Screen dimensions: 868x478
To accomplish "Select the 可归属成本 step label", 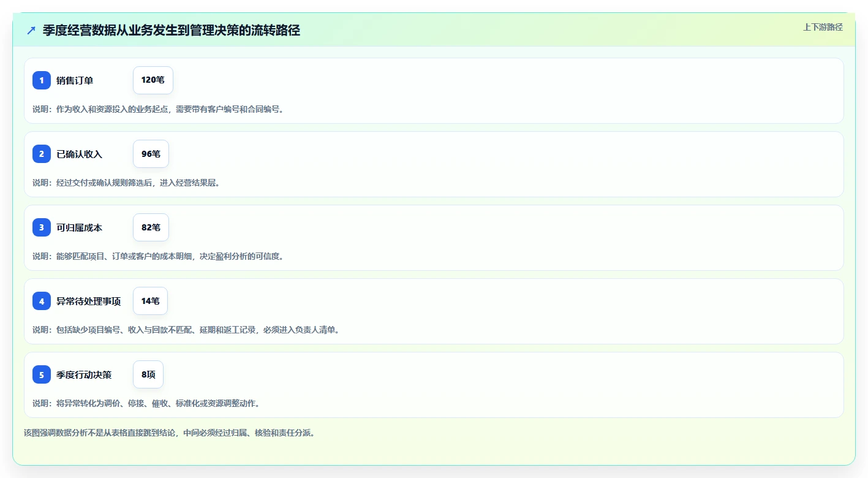I will [79, 227].
